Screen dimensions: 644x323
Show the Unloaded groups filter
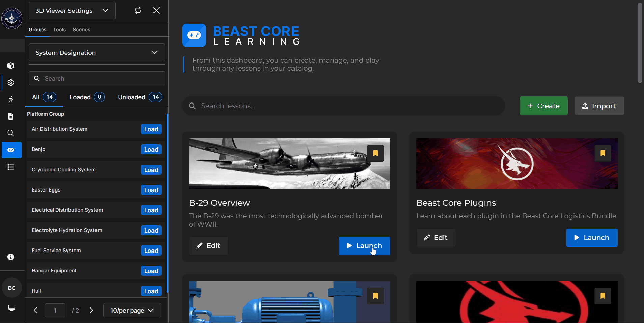[140, 97]
